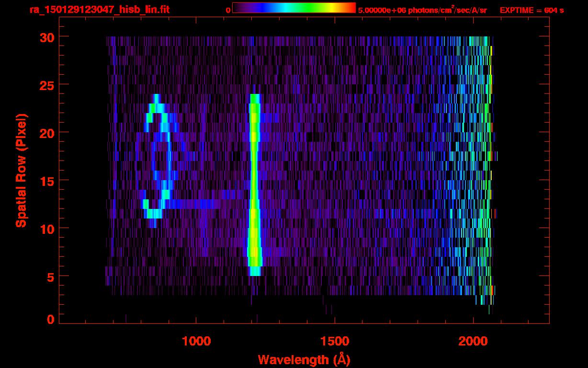Viewport: 588px width, 368px height.
Task: Click the colorbar minimum label 0
Action: pyautogui.click(x=228, y=10)
